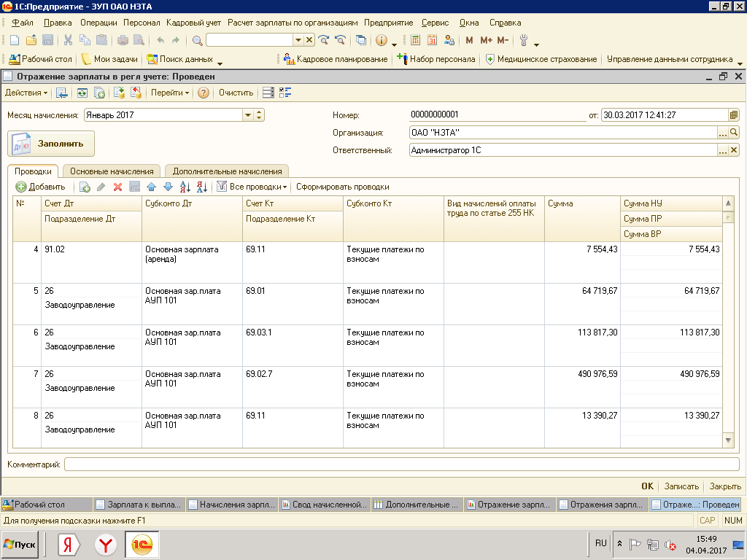Image resolution: width=747 pixels, height=560 pixels.
Task: Click the New document icon in the main toolbar
Action: pos(15,41)
